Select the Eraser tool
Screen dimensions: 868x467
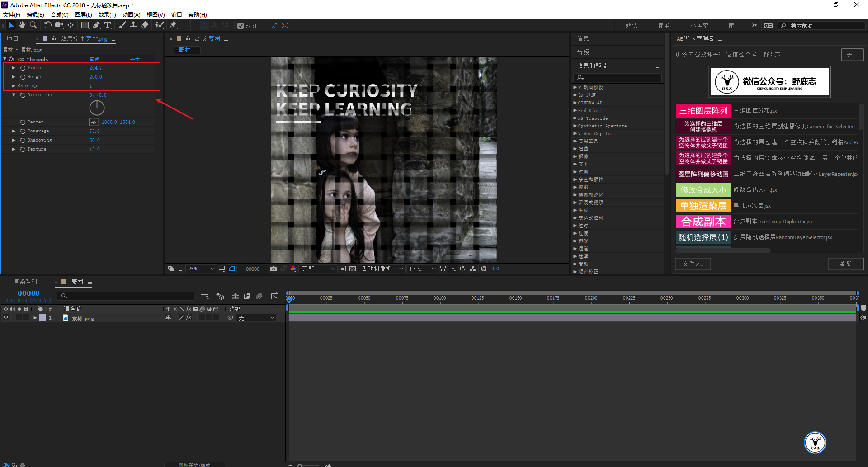tap(145, 25)
